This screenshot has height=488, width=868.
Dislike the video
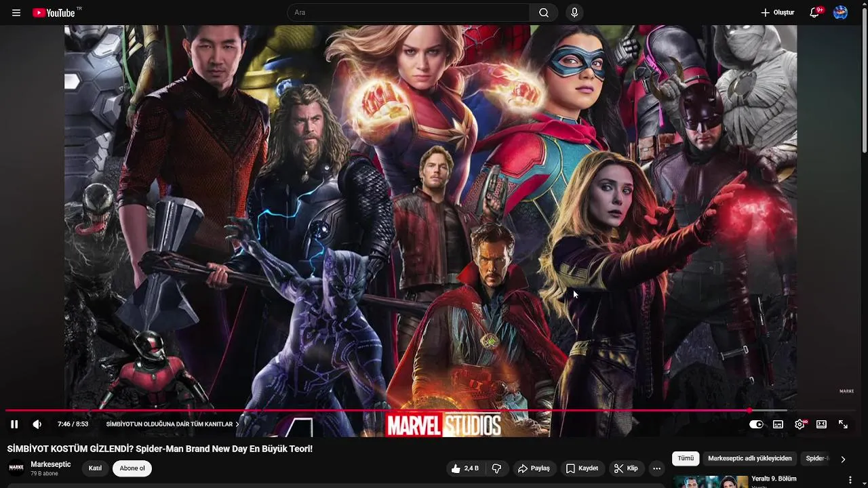[496, 468]
